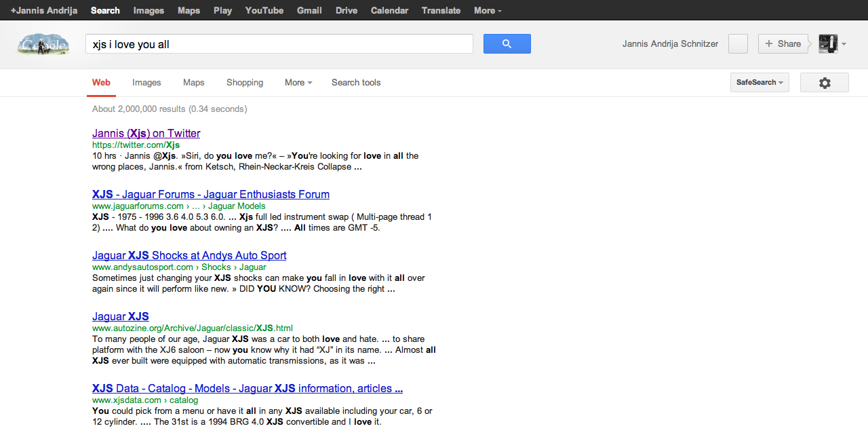Viewport: 868px width, 439px height.
Task: Click the Google doodle logo
Action: pos(43,44)
